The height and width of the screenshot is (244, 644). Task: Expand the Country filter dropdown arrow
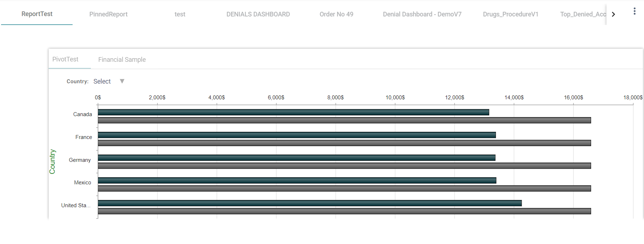point(122,81)
